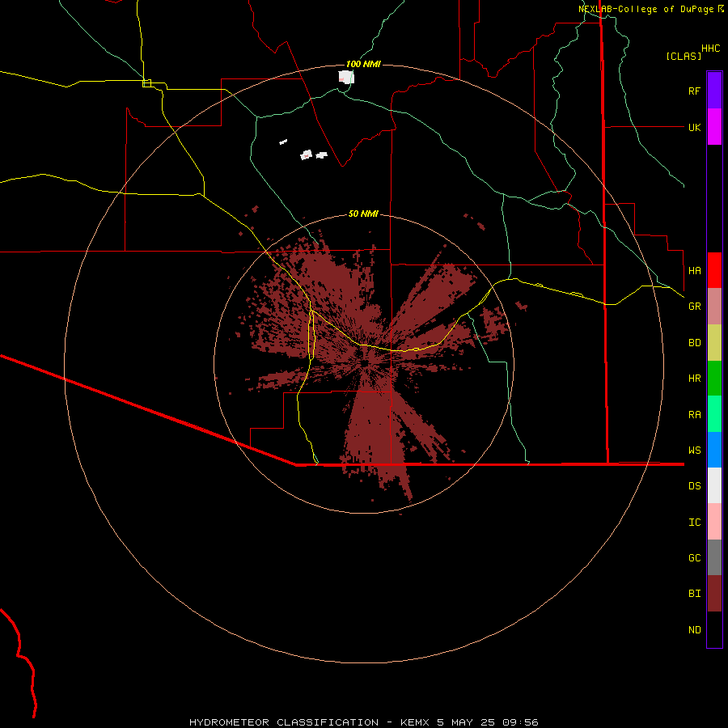Click the "IC" legend label
The image size is (728, 728).
click(x=694, y=523)
